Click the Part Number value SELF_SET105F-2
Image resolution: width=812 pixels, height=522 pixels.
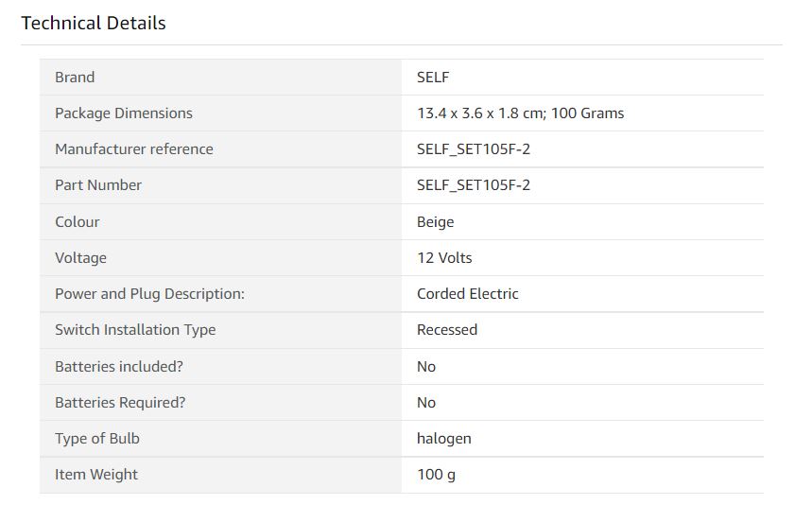point(474,185)
